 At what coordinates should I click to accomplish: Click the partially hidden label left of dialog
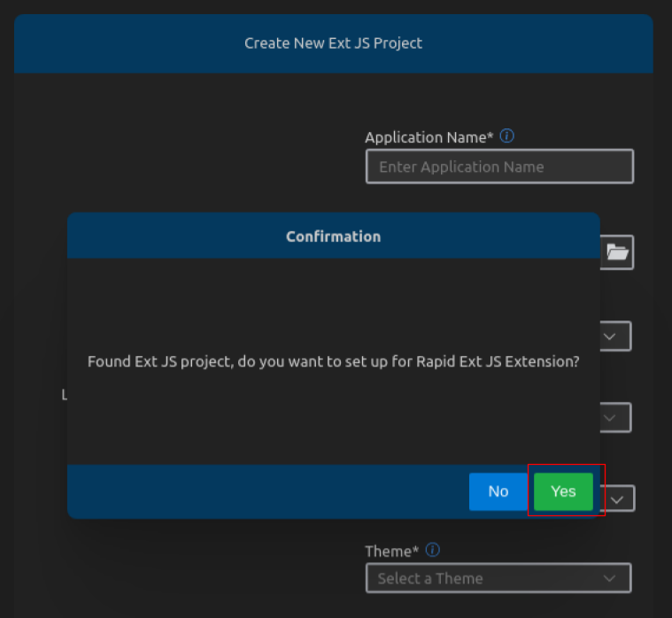[64, 395]
